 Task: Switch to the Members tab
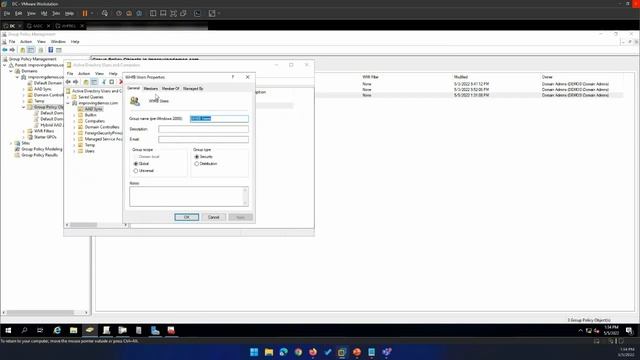pos(151,89)
